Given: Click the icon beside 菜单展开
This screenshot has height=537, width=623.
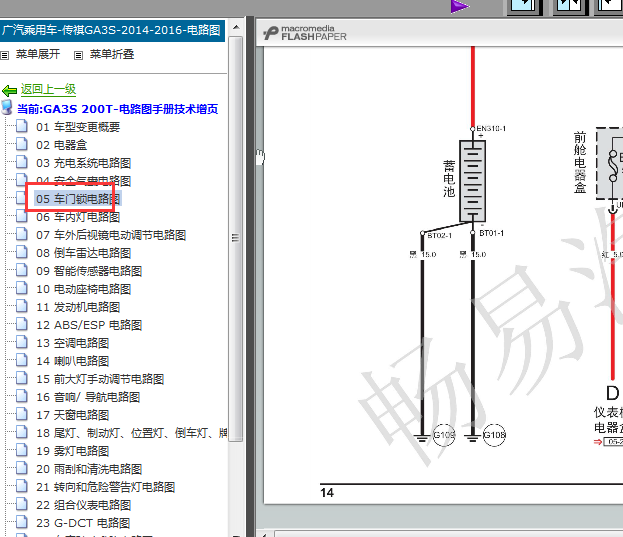Looking at the screenshot, I should (x=4, y=55).
